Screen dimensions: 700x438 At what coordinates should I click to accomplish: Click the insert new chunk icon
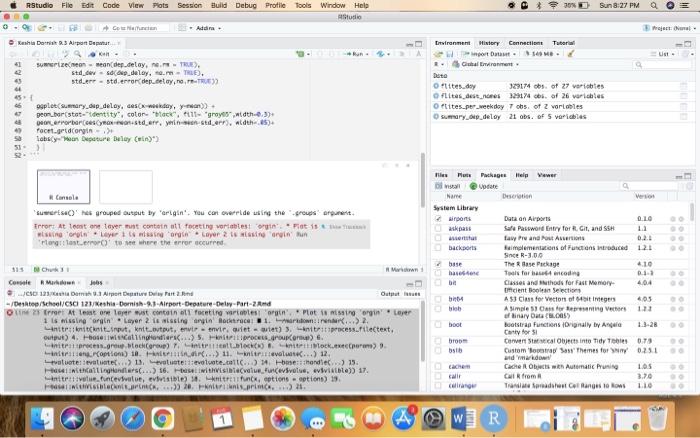coord(300,54)
